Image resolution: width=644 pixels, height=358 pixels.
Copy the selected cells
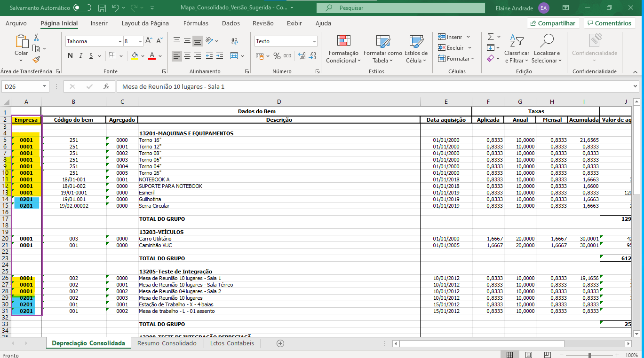tap(36, 48)
